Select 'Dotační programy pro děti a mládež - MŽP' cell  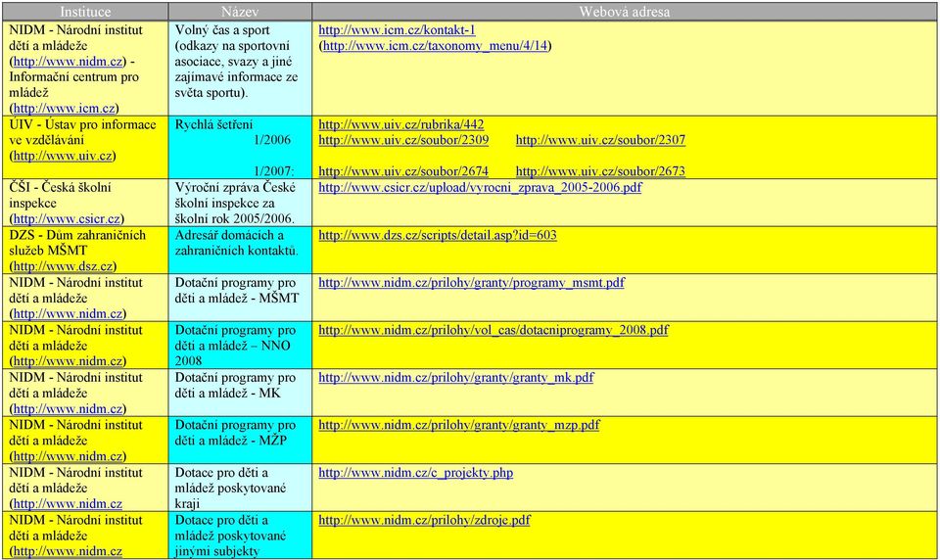tap(240, 441)
